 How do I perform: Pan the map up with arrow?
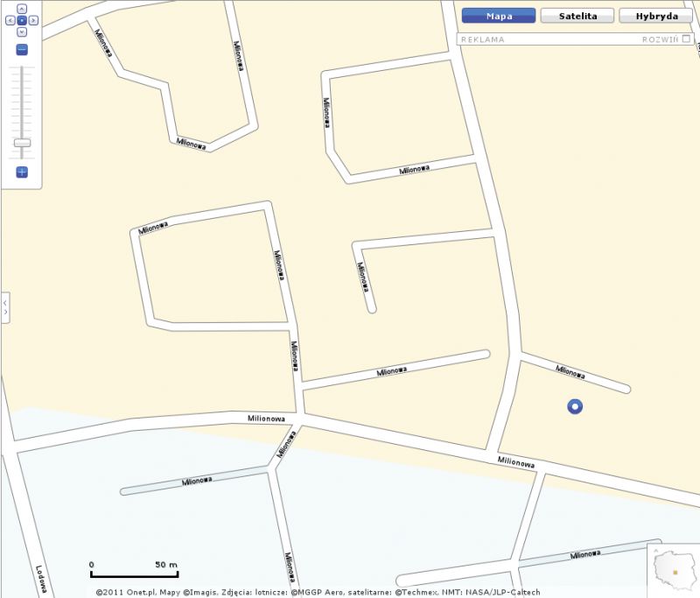click(x=22, y=9)
